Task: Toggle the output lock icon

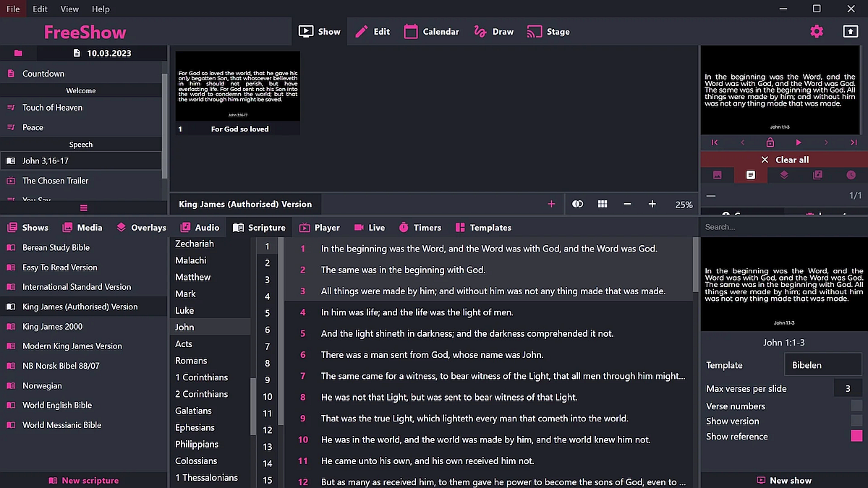Action: pyautogui.click(x=770, y=142)
